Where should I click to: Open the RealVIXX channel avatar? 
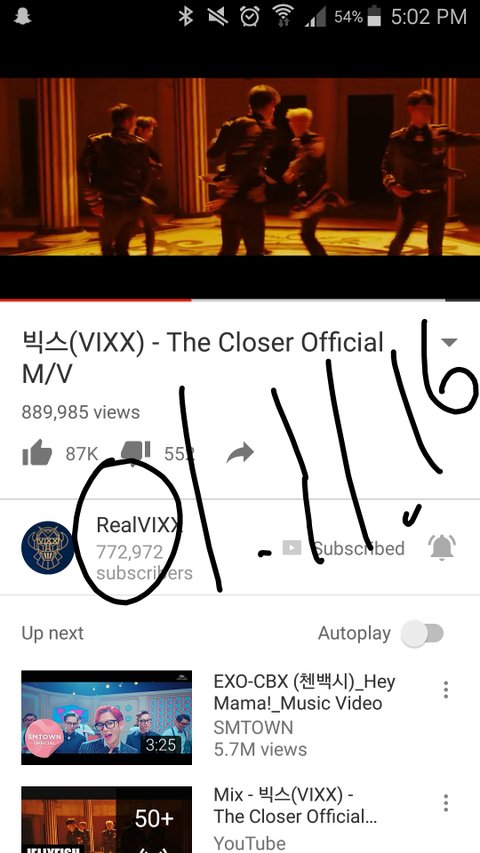(x=47, y=547)
